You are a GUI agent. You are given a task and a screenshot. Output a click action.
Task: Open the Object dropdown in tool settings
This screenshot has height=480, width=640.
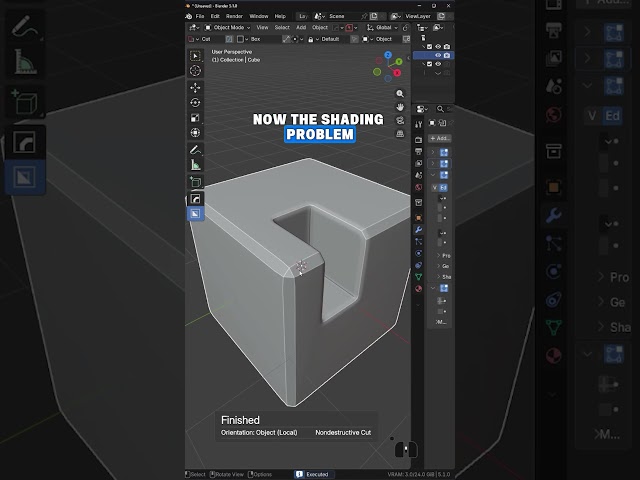click(x=381, y=39)
